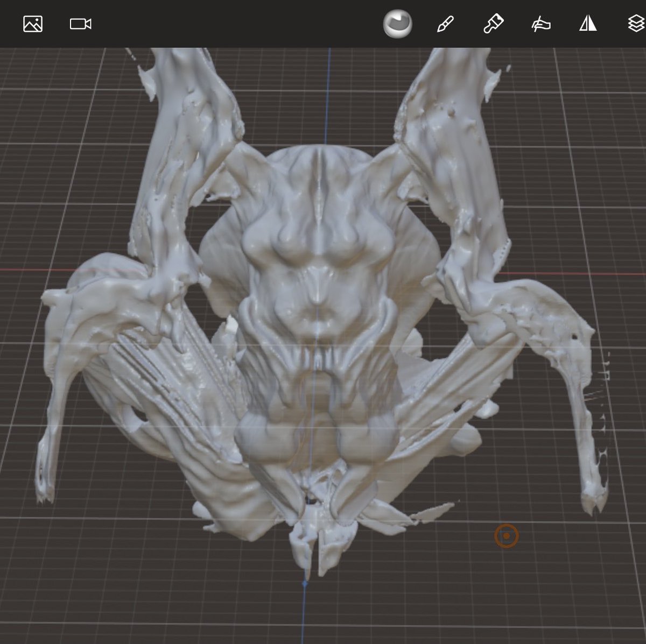The height and width of the screenshot is (644, 646).
Task: Toggle the symmetry triangle icon
Action: [x=588, y=23]
